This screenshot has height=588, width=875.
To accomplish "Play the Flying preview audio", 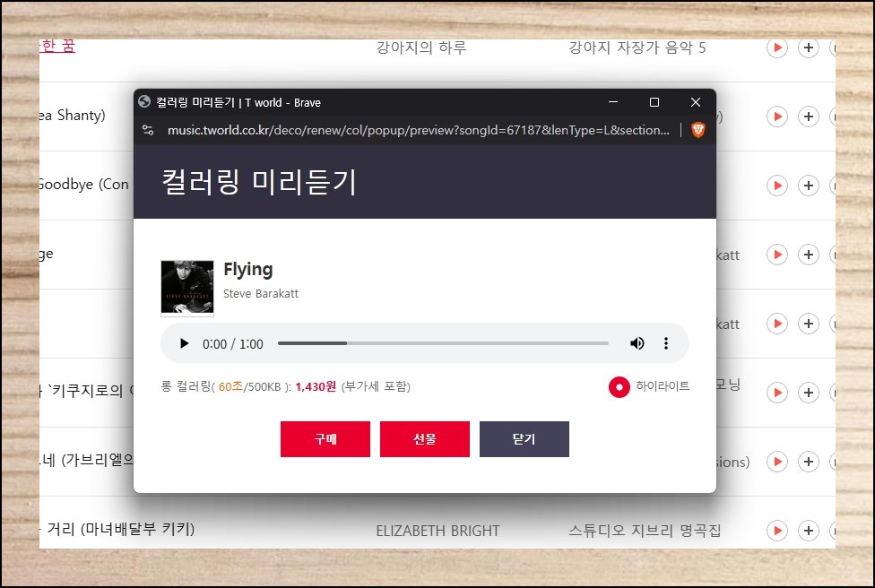I will pos(184,343).
